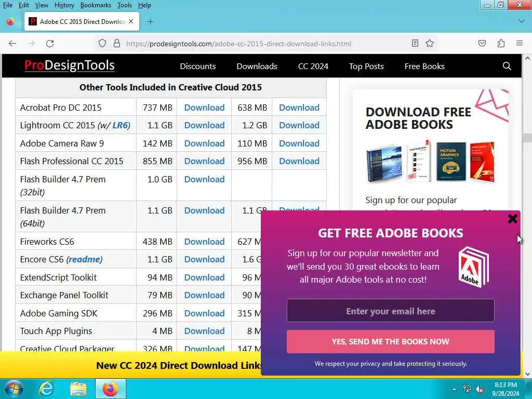This screenshot has width=532, height=399.
Task: Open the CC 2024 nav link
Action: pos(313,66)
